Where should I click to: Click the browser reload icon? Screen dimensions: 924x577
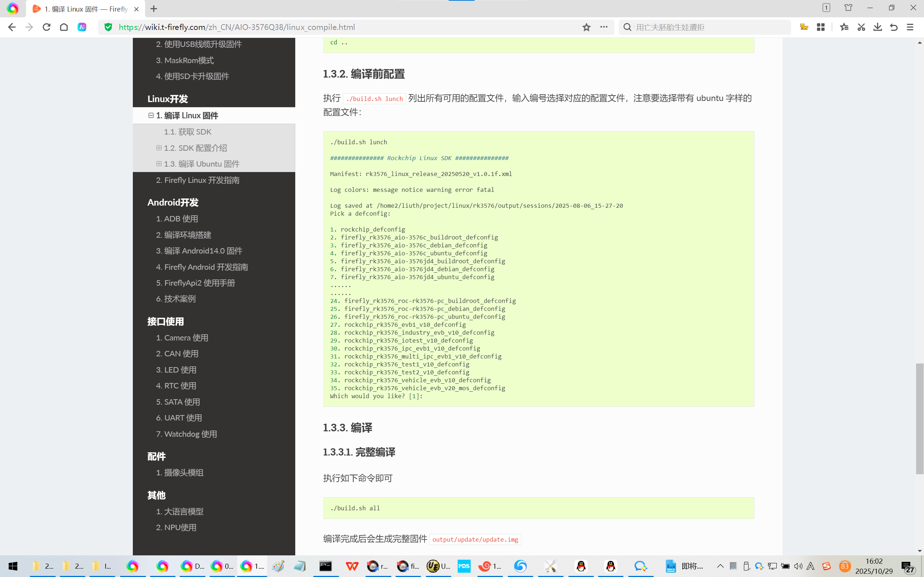[47, 27]
